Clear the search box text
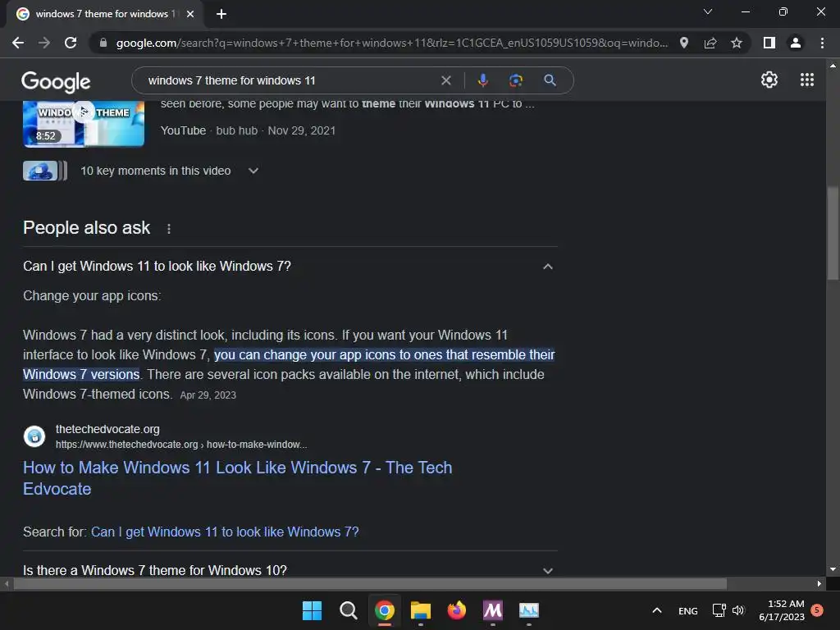 (445, 80)
